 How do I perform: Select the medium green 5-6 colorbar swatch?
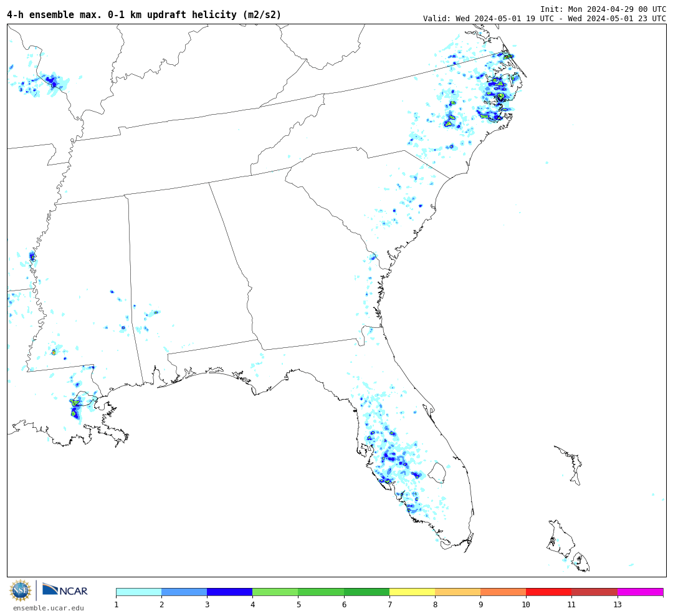[x=321, y=592]
